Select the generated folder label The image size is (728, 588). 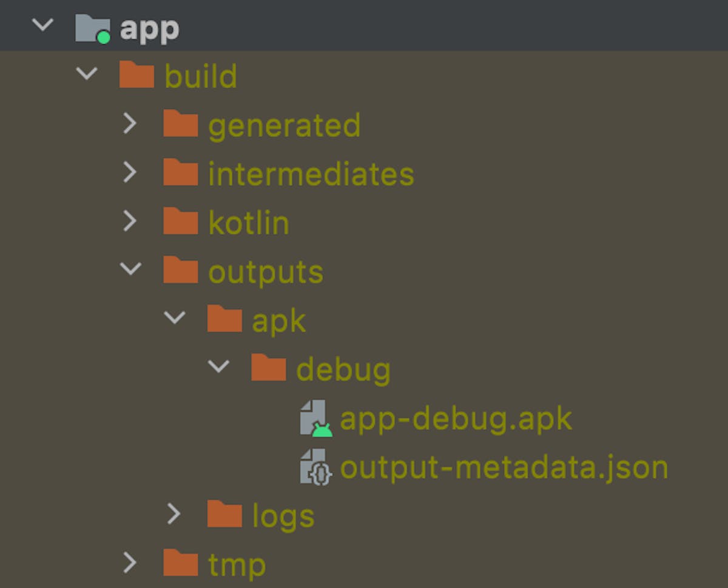tap(284, 125)
